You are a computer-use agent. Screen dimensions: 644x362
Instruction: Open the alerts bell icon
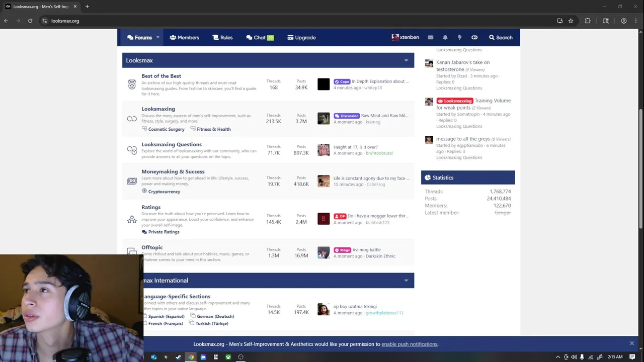click(x=445, y=37)
